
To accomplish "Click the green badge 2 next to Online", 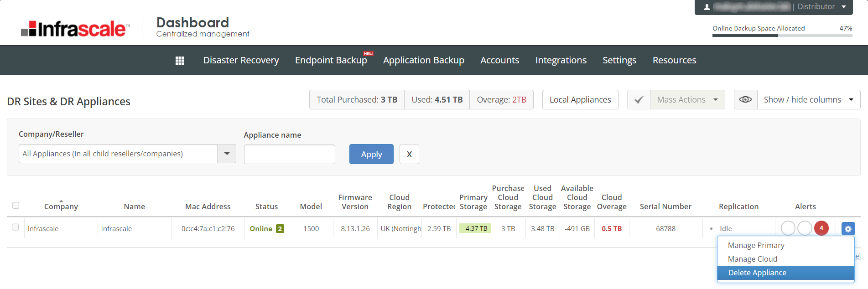I will click(x=280, y=229).
